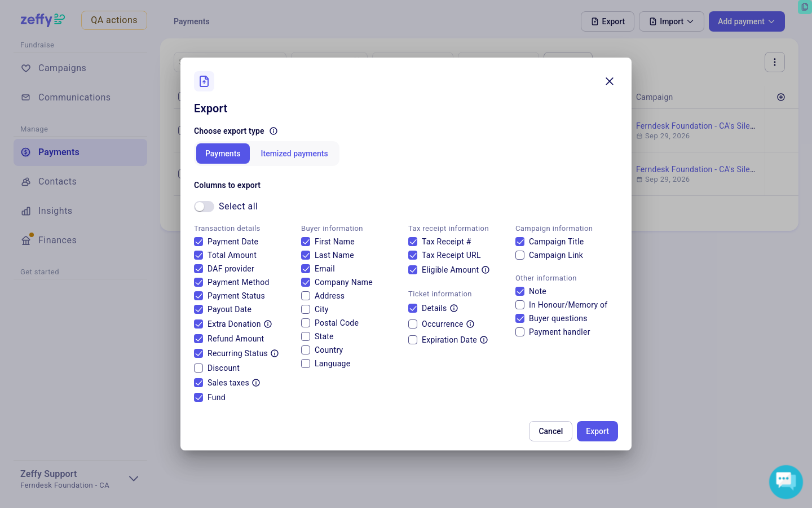Check the Discount checkbox
Viewport: 812px width, 508px height.
198,368
